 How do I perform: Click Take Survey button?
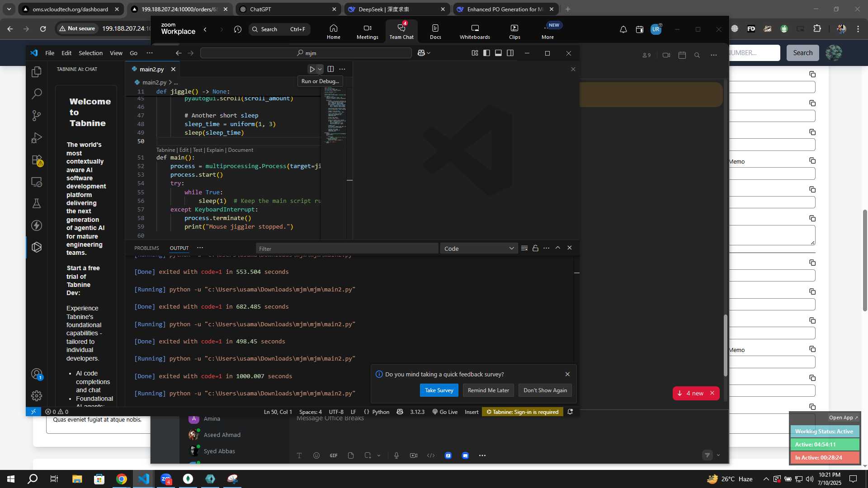[439, 390]
